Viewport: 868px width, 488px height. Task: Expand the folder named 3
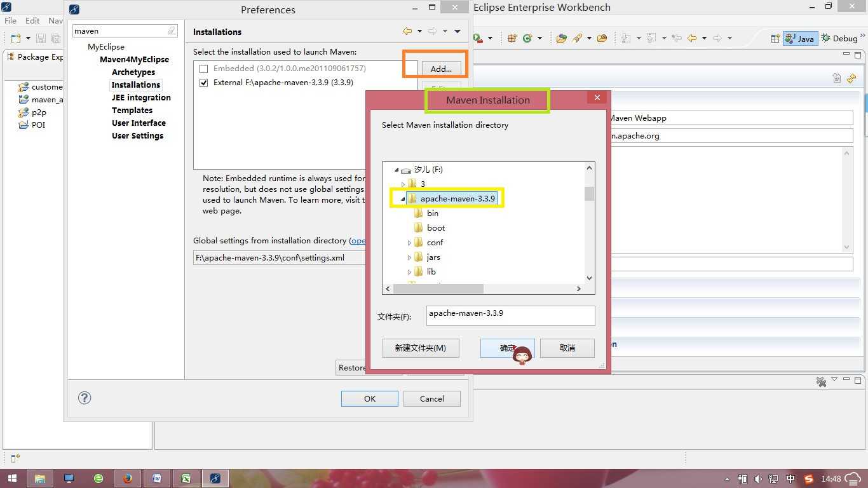403,184
